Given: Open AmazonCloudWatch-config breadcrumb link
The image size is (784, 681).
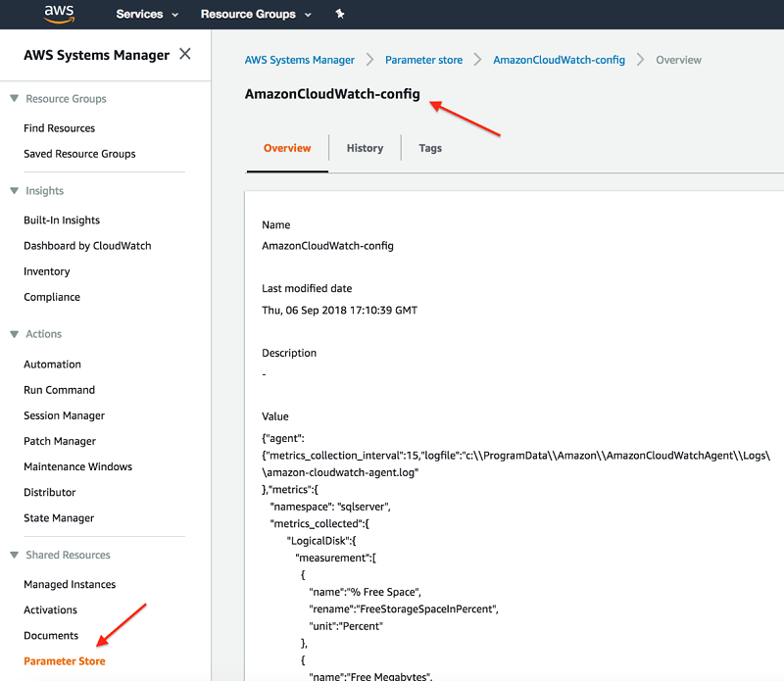Looking at the screenshot, I should click(x=559, y=60).
